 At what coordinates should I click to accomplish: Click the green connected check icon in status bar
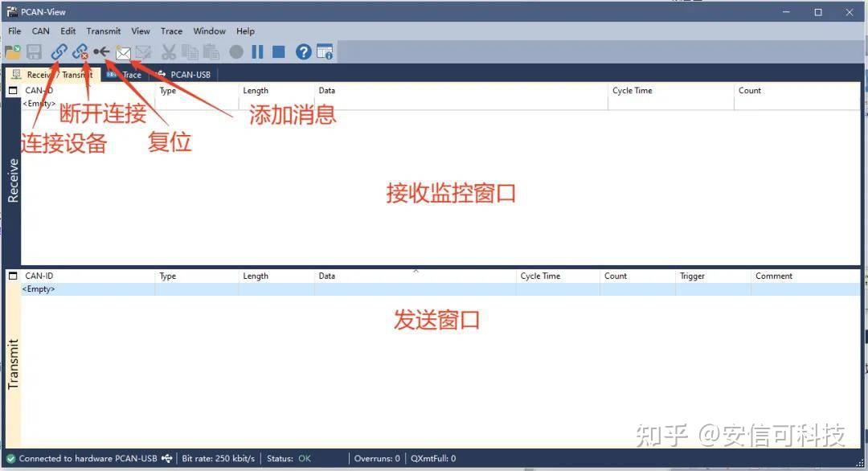[x=10, y=458]
